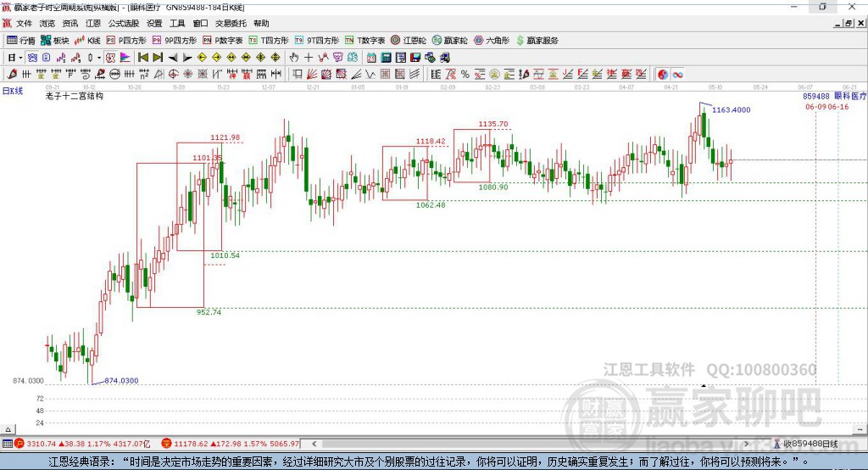
Task: Switch to the K线 chart button
Action: tap(87, 41)
